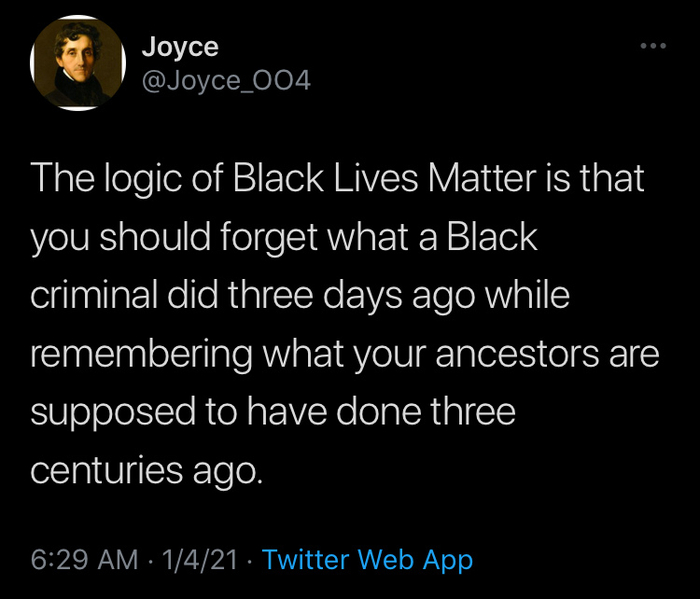700x599 pixels.
Task: Select the final line "centuries ago."
Action: pos(147,471)
